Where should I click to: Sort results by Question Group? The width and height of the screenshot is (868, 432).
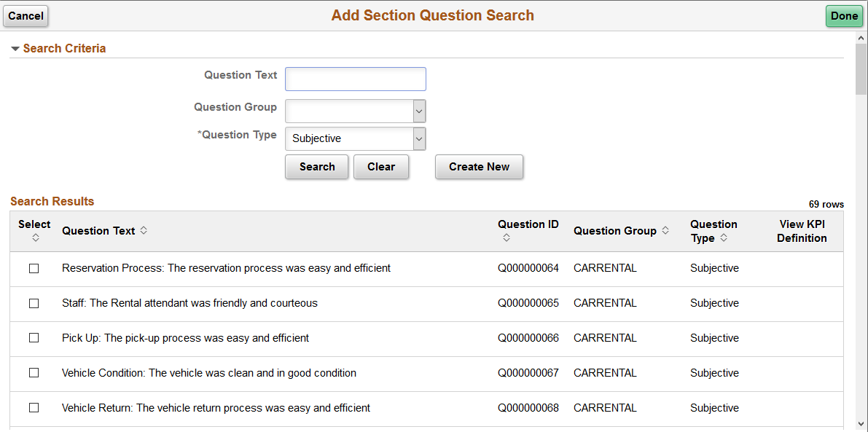point(665,231)
